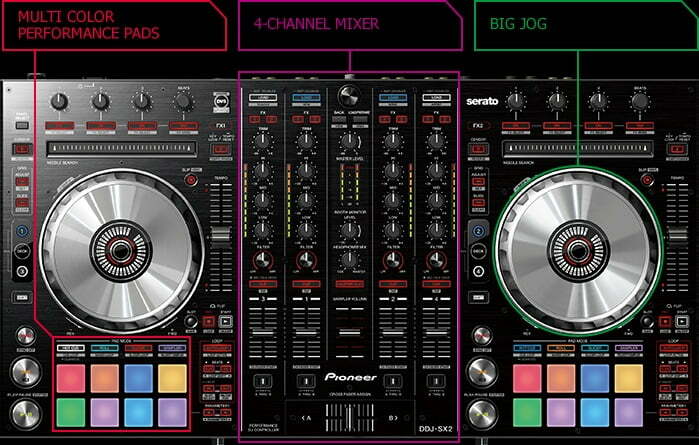
Task: Click the SAMPLER VOLUME fader
Action: click(x=350, y=332)
